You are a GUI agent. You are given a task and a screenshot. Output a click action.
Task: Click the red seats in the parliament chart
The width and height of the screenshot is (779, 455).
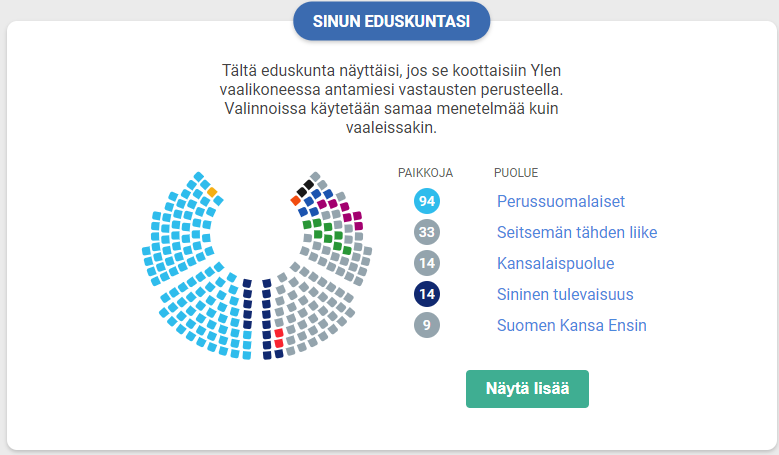click(x=279, y=338)
